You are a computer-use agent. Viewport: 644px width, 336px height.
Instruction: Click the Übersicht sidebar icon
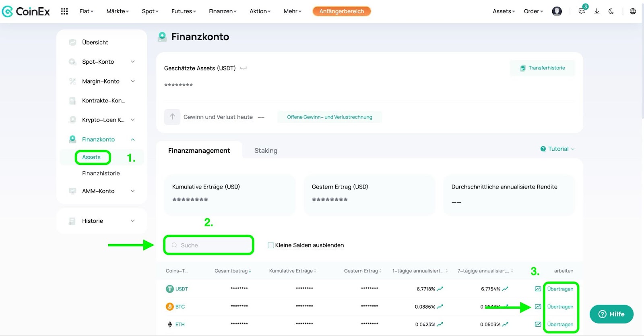[x=72, y=42]
